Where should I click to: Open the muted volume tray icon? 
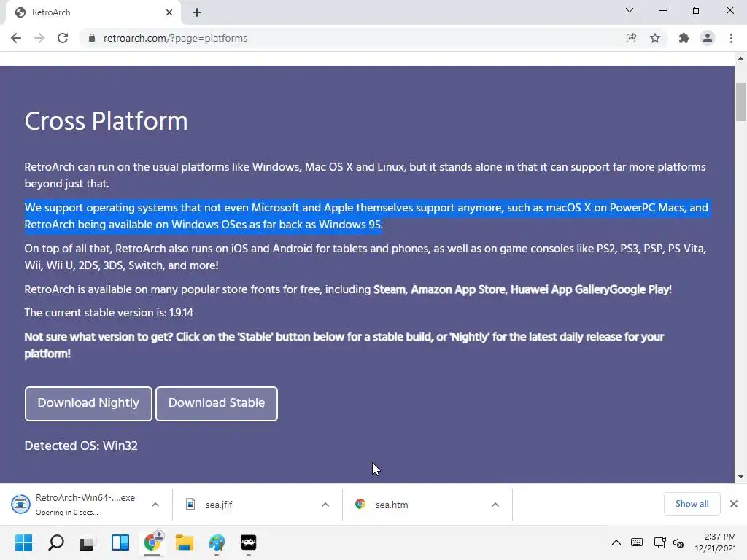(678, 542)
